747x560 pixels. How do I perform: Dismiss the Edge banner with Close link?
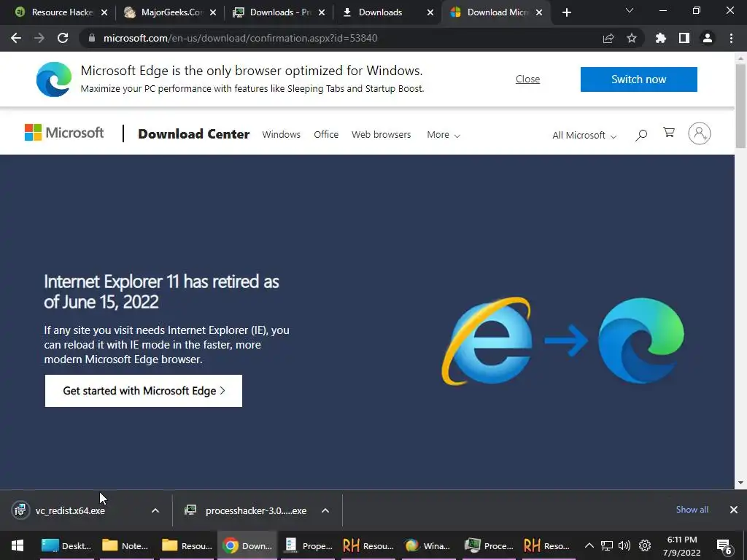[x=528, y=79]
